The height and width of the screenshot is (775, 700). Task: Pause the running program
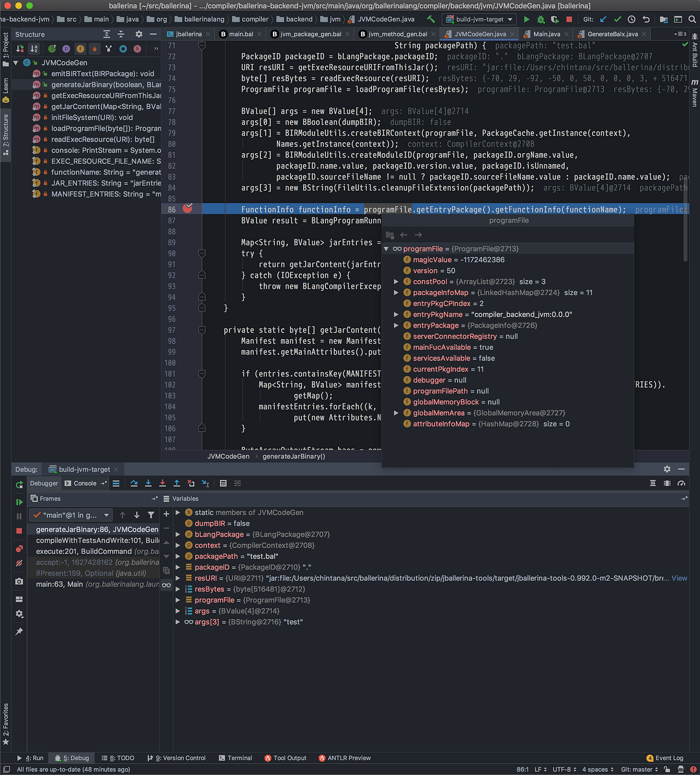(x=19, y=516)
